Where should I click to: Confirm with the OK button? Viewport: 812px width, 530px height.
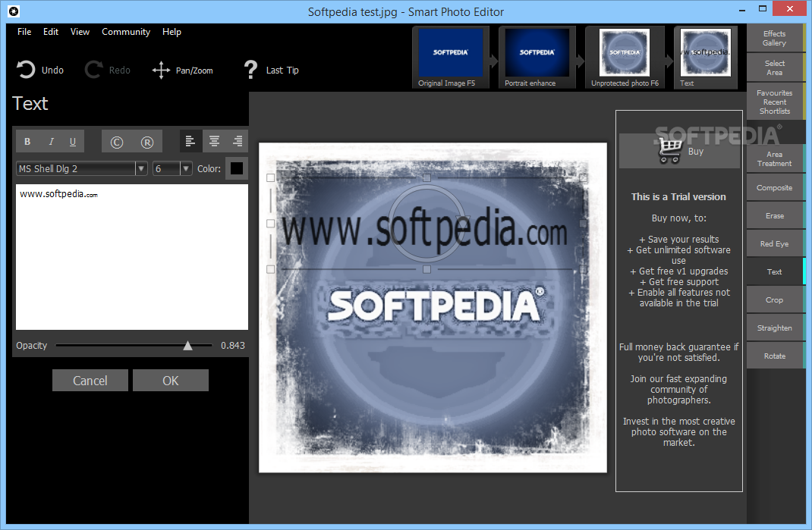pyautogui.click(x=171, y=381)
